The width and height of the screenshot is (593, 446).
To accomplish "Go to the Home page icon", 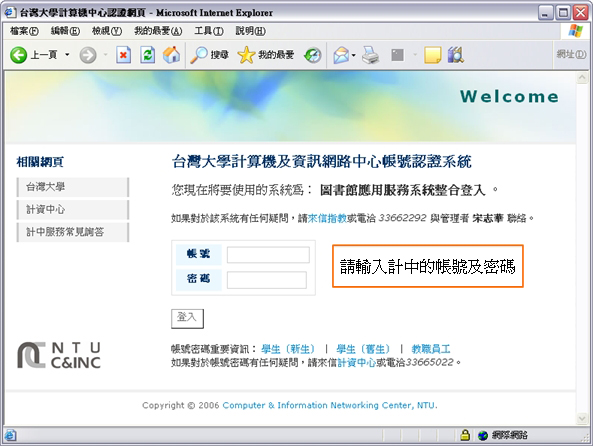I will [x=171, y=55].
